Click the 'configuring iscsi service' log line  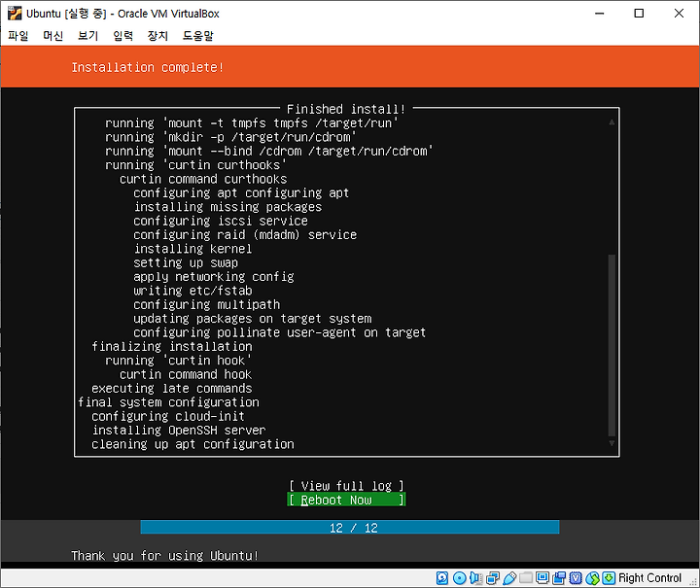pos(221,221)
